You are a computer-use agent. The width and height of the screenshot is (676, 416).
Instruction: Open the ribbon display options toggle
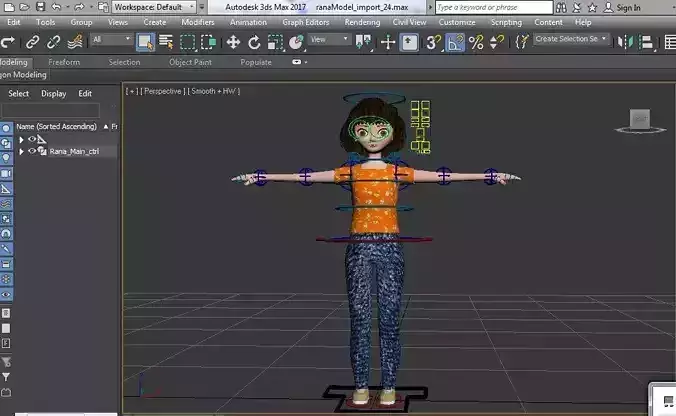coord(299,62)
